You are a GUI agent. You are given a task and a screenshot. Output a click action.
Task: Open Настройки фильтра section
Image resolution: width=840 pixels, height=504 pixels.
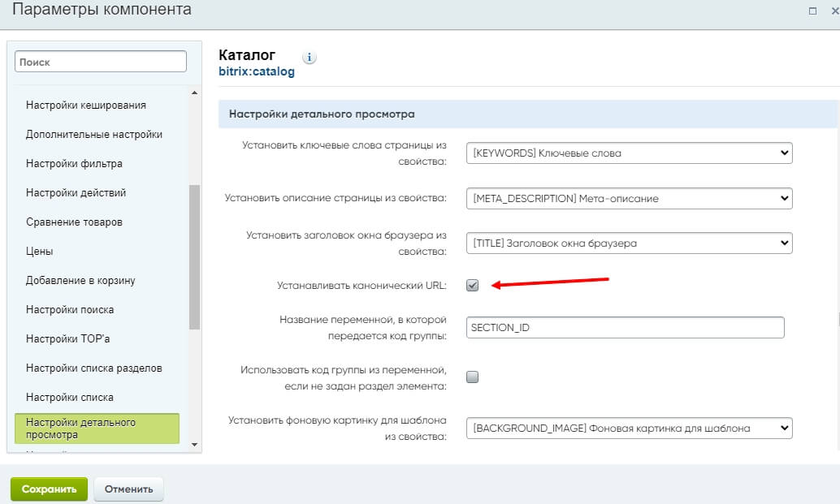pos(74,164)
